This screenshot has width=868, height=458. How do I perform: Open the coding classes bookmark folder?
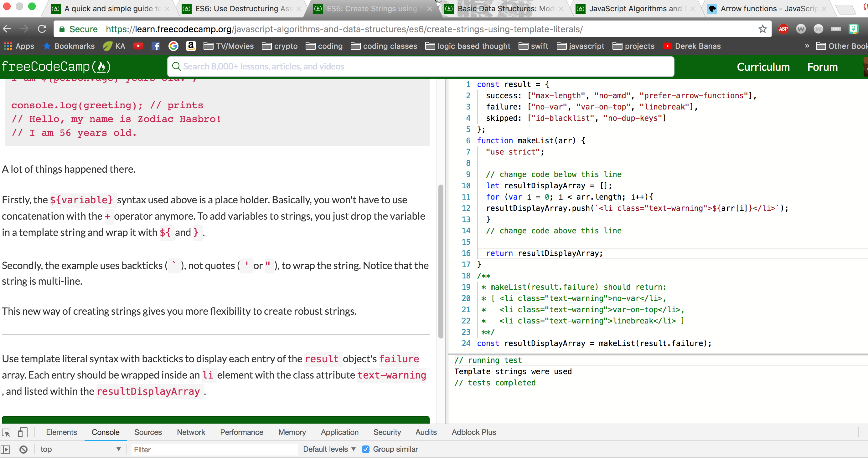pyautogui.click(x=384, y=46)
